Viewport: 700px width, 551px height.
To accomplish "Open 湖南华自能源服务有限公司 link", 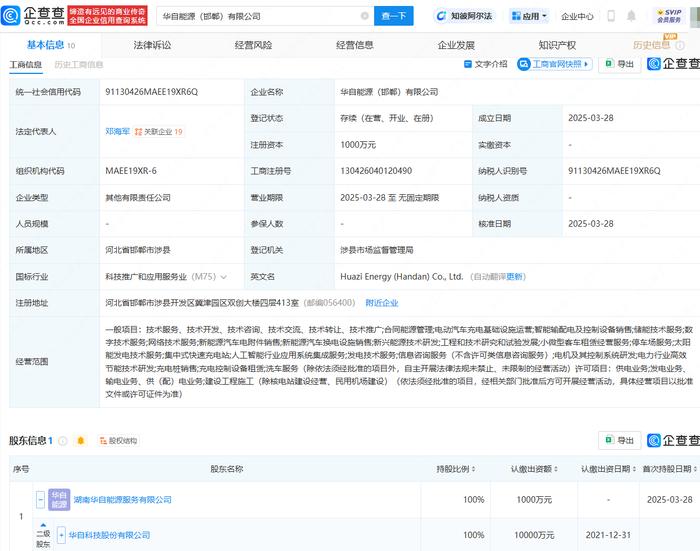I will pos(123,500).
